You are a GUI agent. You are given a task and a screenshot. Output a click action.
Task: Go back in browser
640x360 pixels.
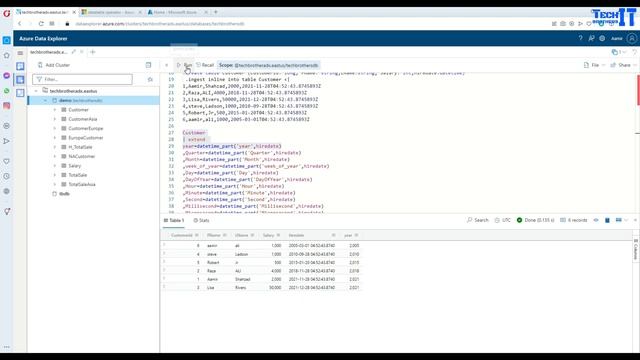tap(20, 24)
